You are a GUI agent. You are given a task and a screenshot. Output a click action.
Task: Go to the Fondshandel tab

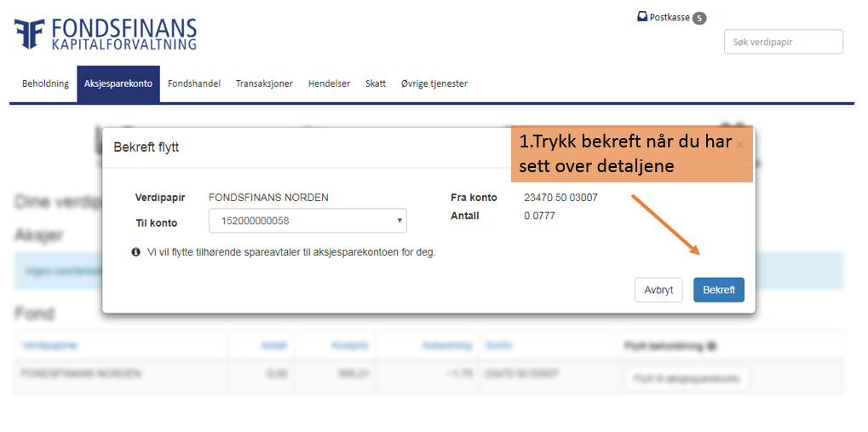(194, 84)
